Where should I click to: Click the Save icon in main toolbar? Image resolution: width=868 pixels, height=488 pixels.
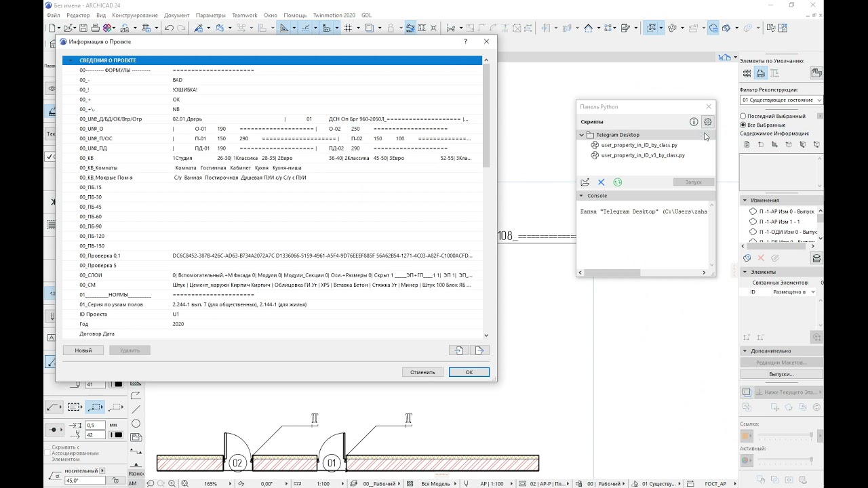coord(83,28)
